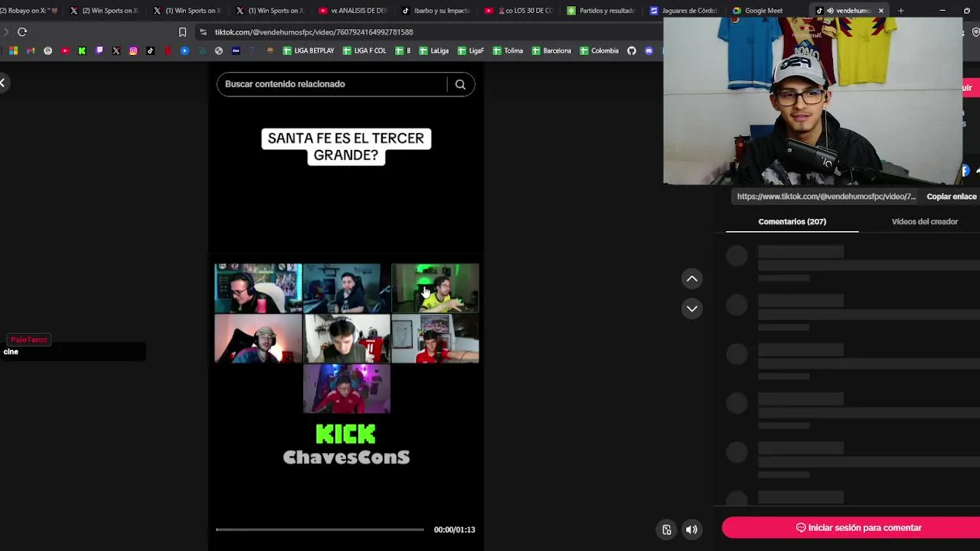Open the X bookmark icon in the bookmarks bar
Screen dimensions: 980x551
(x=116, y=51)
